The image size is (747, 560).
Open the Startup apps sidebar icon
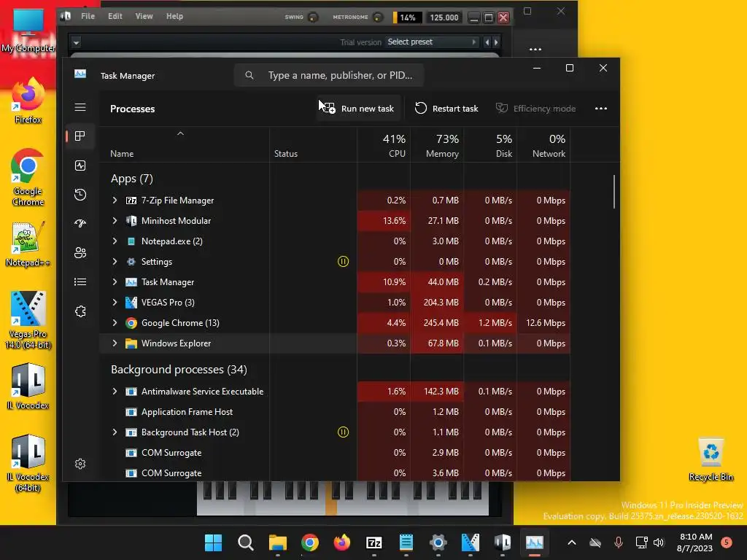click(80, 223)
